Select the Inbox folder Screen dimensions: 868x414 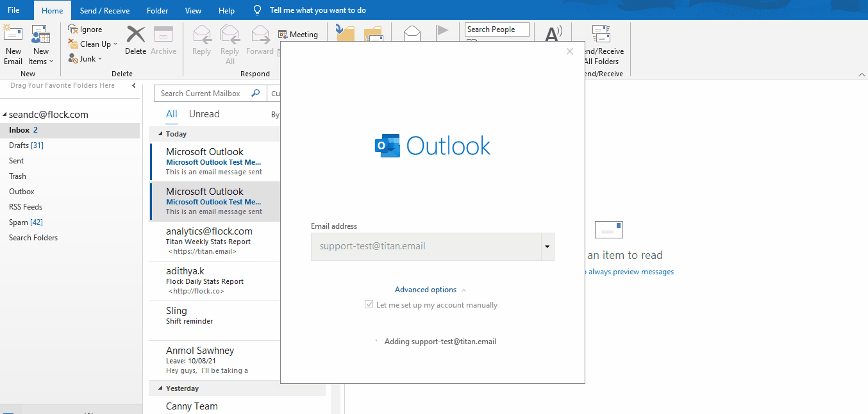click(x=70, y=130)
